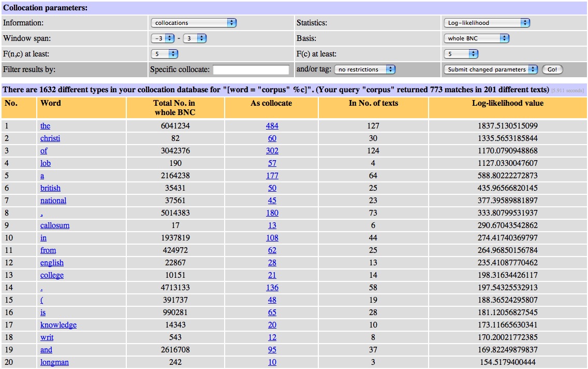588x369 pixels.
Task: Open collocate count 108 for 'in'
Action: coord(272,238)
